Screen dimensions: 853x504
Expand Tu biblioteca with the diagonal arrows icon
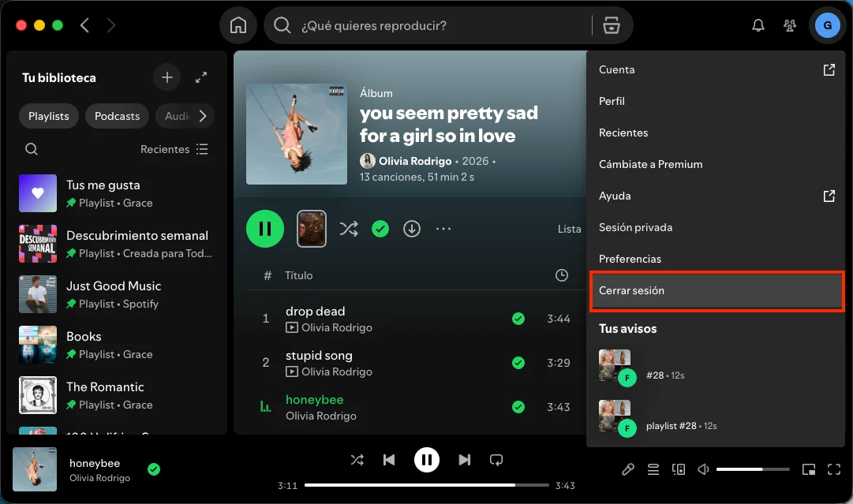[201, 78]
